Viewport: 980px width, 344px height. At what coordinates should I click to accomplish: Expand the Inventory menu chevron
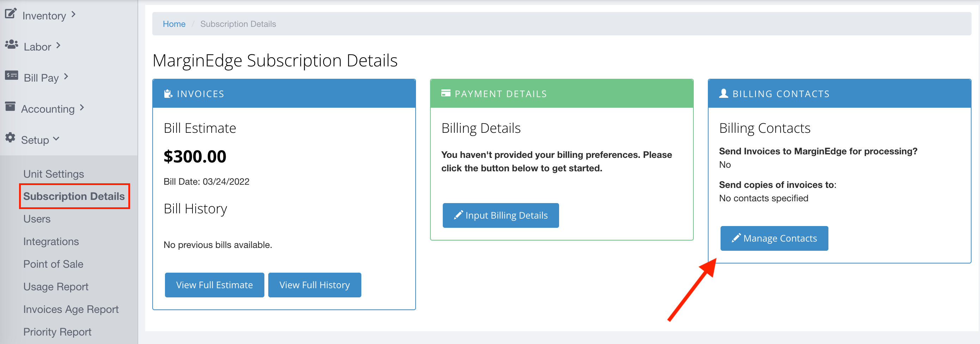(73, 14)
